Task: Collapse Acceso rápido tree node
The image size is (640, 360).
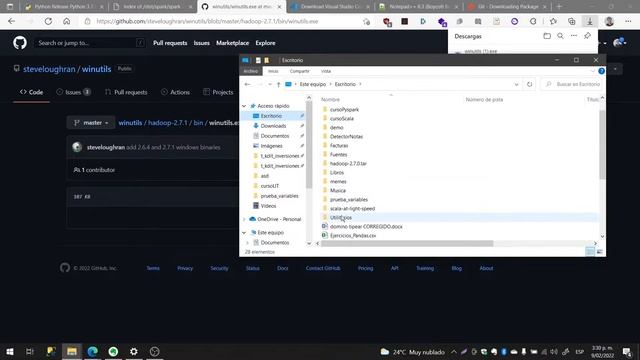Action: [244, 106]
